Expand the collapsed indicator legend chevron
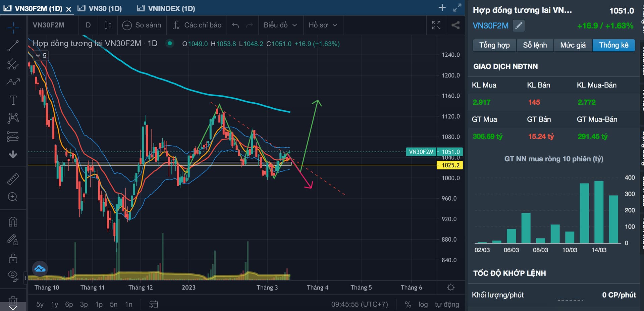644x311 pixels. (38, 56)
